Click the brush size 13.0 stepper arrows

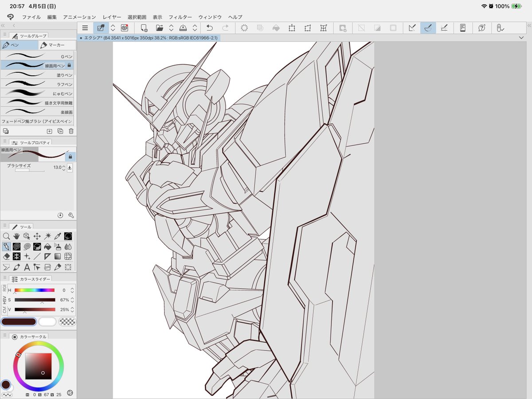[x=64, y=168]
